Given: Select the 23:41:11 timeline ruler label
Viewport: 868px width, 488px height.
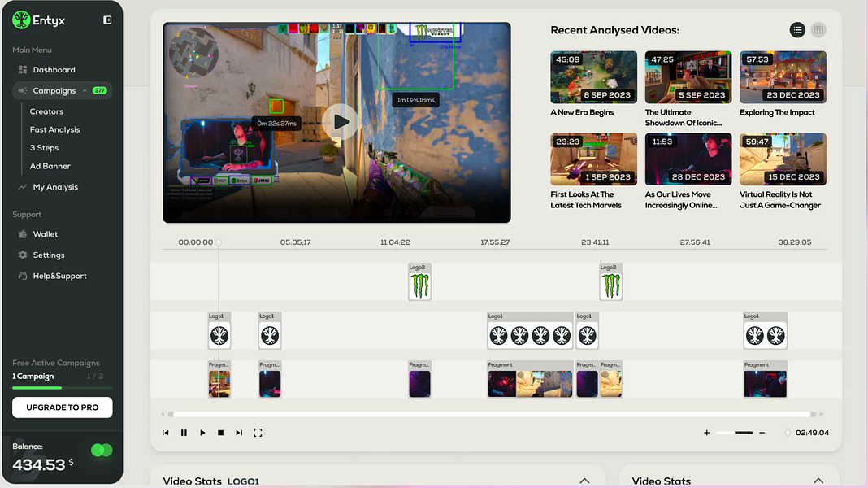Looking at the screenshot, I should pos(595,242).
